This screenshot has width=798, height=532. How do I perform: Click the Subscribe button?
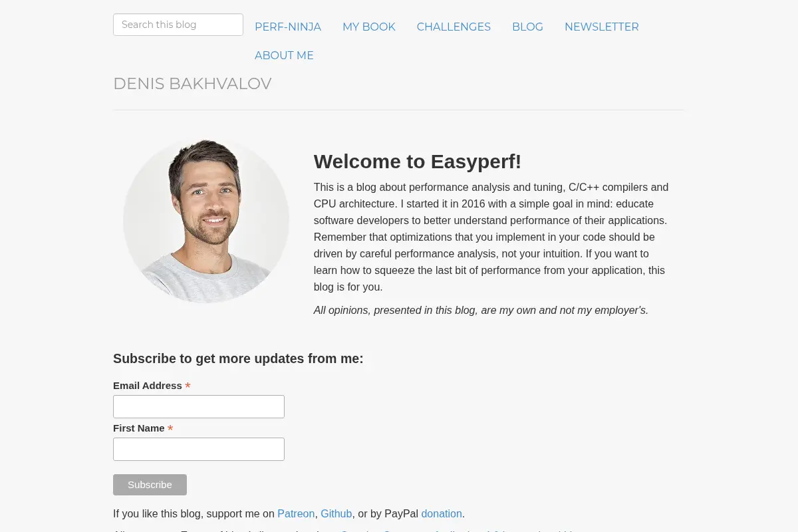[x=150, y=485]
